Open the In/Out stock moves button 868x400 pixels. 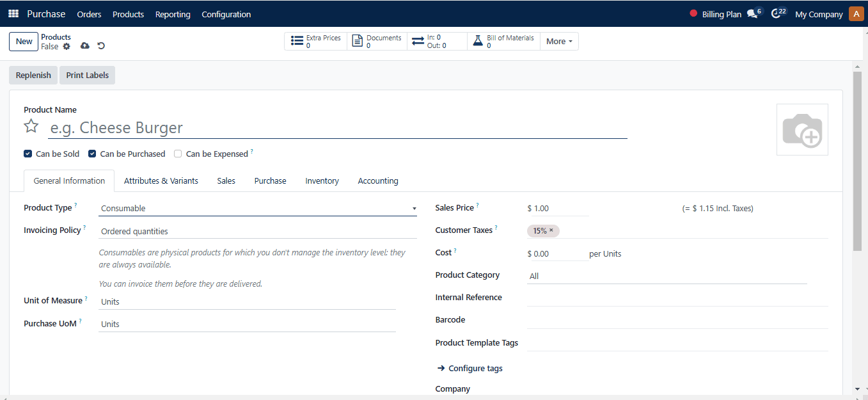438,42
